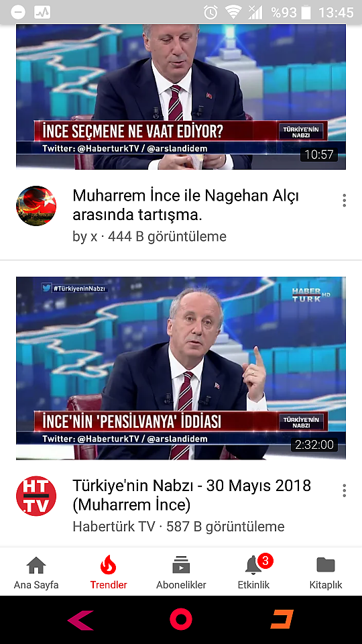362x644 pixels.
Task: Tap the recent apps navigation button
Action: click(x=282, y=619)
